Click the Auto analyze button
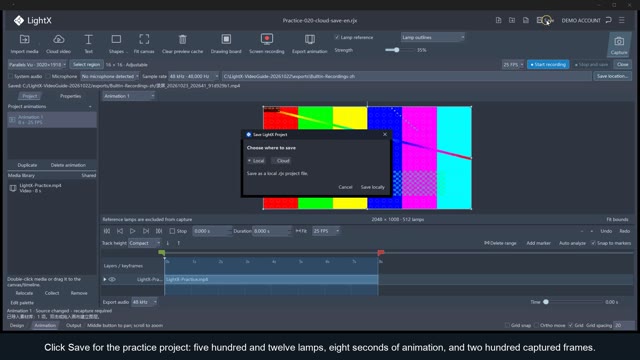This screenshot has width=640, height=360. [572, 243]
